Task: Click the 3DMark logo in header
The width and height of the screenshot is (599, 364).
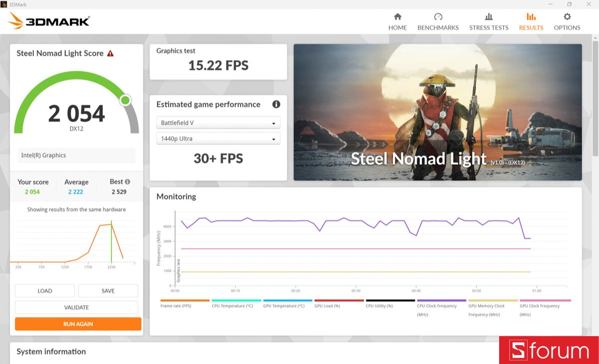Action: (x=49, y=21)
